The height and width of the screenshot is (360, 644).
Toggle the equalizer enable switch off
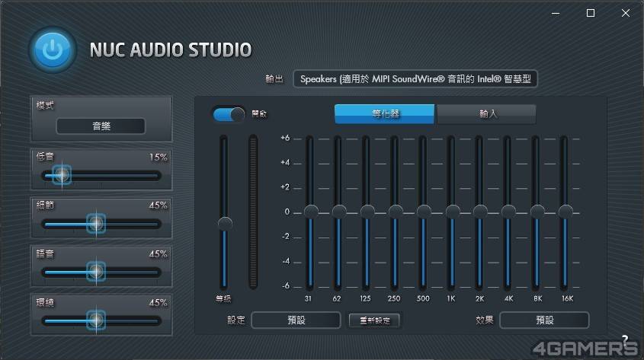pos(229,114)
